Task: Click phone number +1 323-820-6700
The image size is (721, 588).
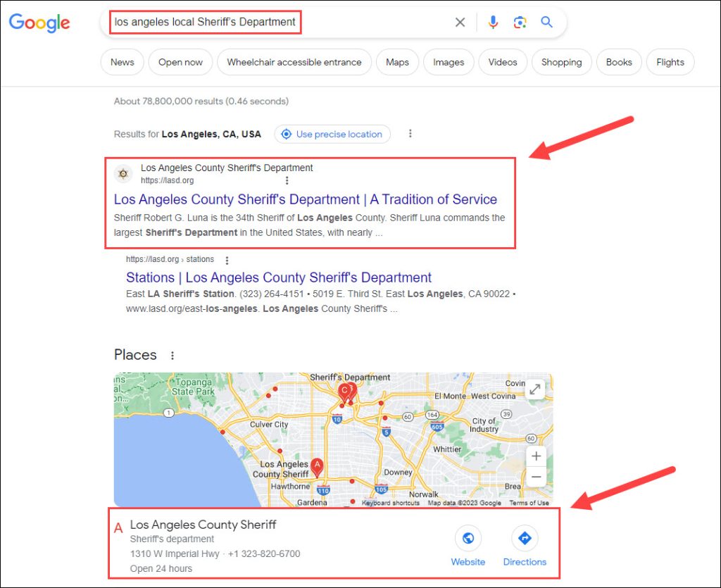Action: click(264, 554)
